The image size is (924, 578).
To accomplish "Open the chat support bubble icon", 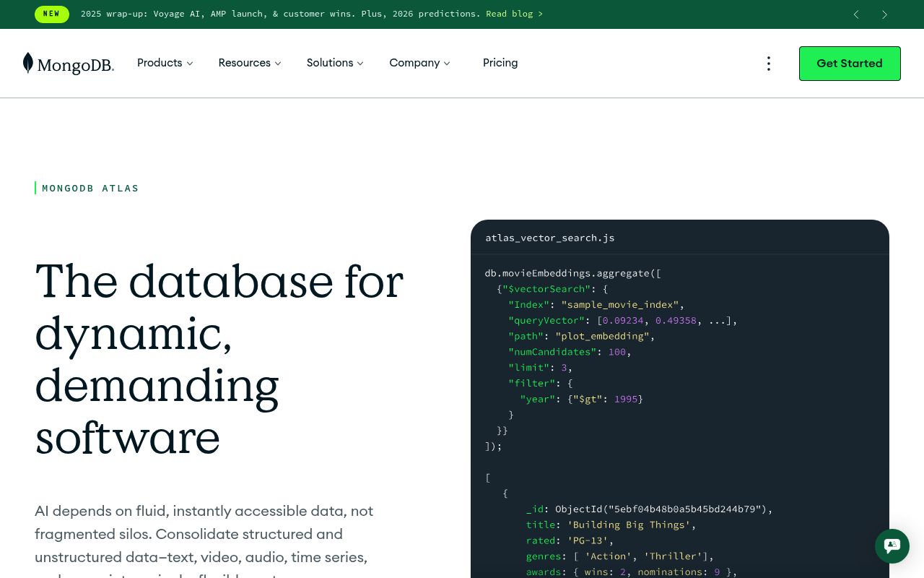I will tap(892, 545).
